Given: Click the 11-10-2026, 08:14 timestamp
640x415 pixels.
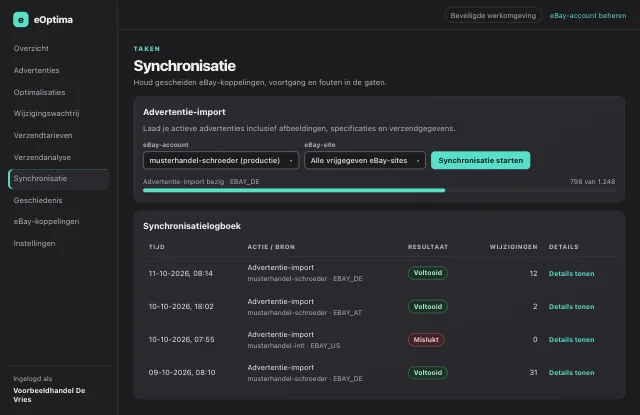Looking at the screenshot, I should tap(181, 273).
